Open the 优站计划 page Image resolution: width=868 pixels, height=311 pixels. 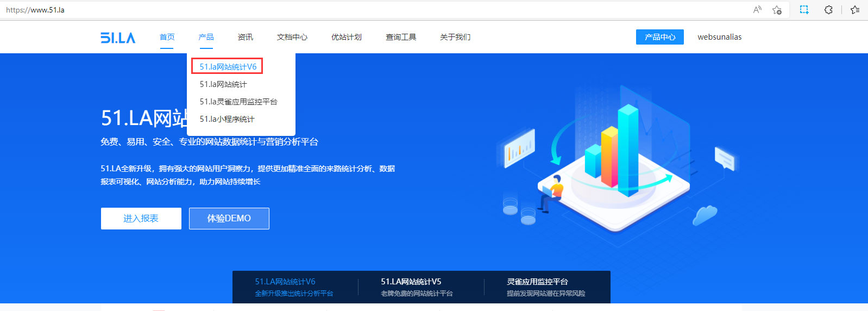(346, 37)
